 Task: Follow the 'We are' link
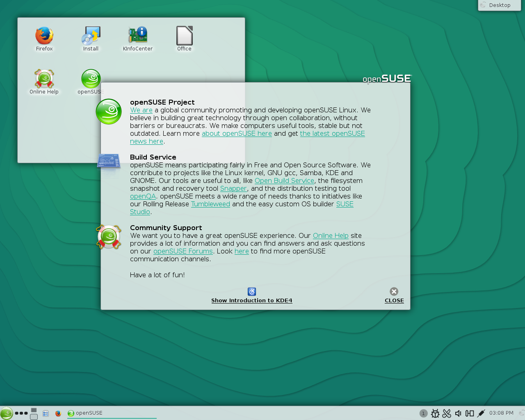tap(141, 110)
